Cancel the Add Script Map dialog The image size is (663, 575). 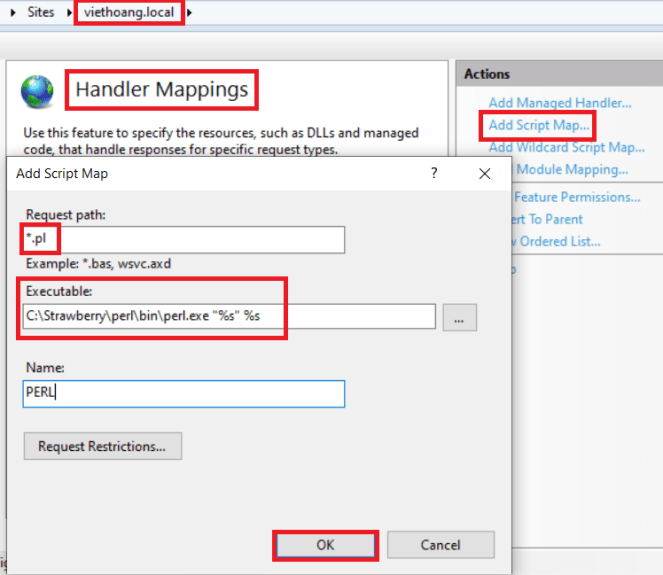click(x=440, y=545)
